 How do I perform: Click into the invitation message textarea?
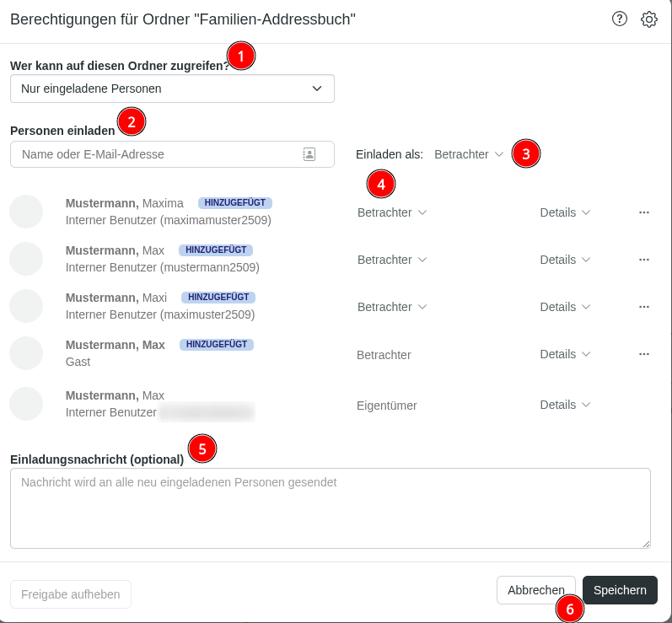click(x=330, y=508)
